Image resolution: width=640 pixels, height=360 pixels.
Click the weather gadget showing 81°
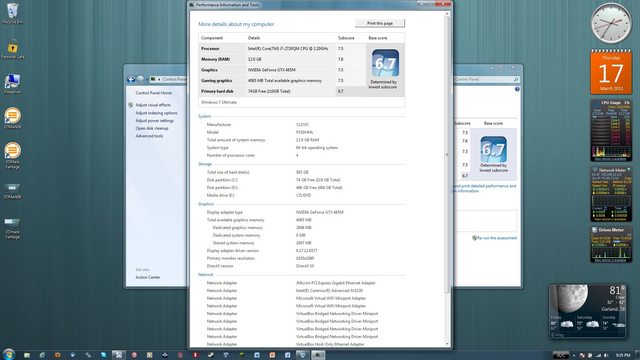(588, 311)
